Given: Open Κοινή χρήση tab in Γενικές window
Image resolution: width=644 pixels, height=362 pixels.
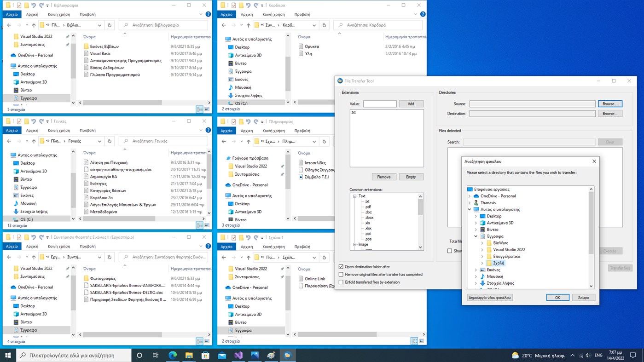Looking at the screenshot, I should (x=59, y=130).
